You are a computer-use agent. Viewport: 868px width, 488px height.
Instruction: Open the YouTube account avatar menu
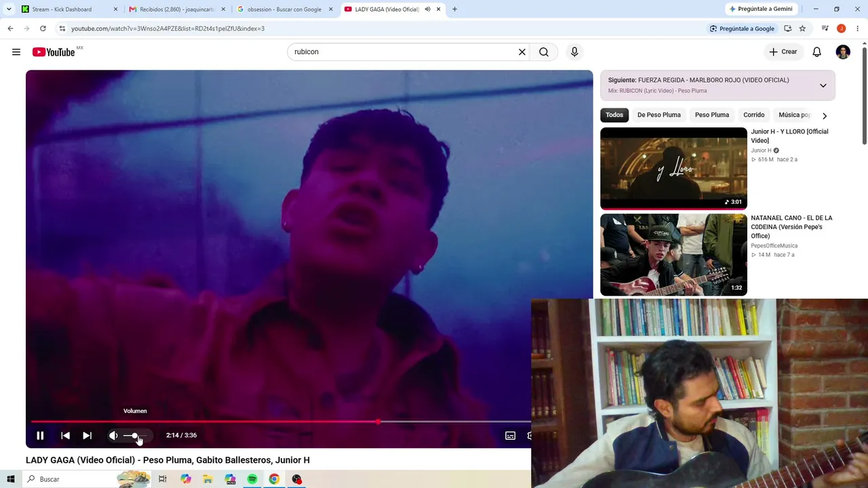click(843, 52)
